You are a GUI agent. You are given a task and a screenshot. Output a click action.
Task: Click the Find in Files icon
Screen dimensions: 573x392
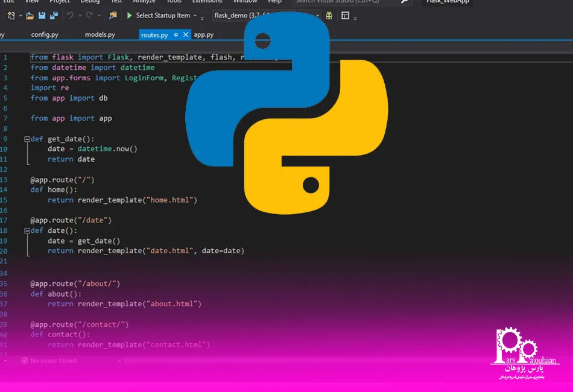[113, 15]
